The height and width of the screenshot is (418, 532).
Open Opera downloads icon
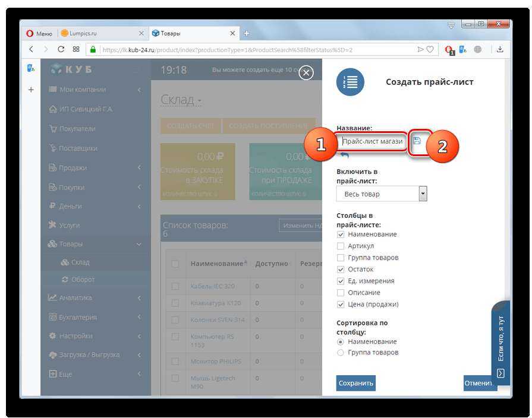pyautogui.click(x=500, y=49)
